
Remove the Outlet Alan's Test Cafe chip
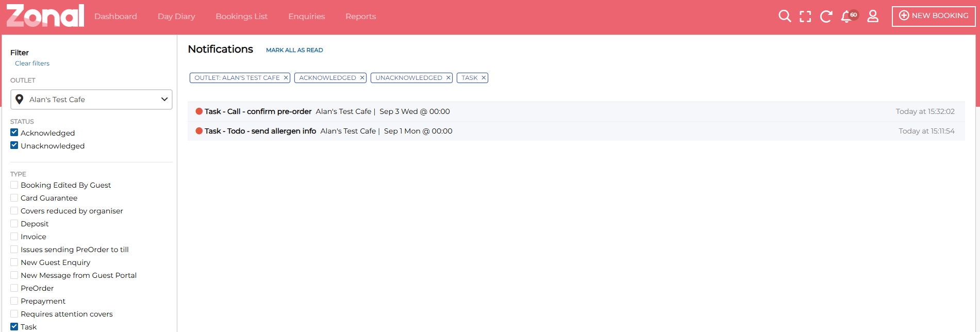[x=286, y=78]
